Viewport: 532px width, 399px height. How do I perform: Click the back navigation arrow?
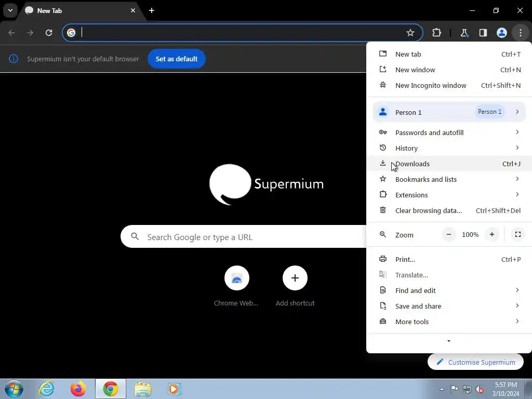click(x=11, y=33)
